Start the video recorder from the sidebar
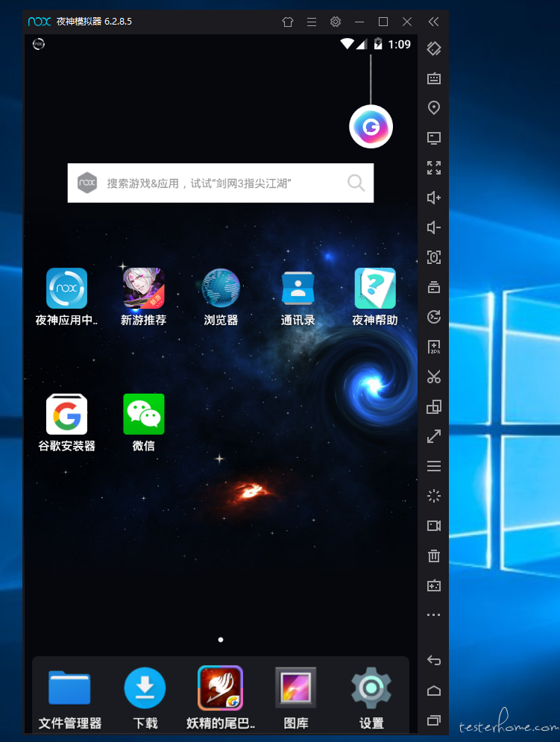The height and width of the screenshot is (742, 560). point(434,526)
